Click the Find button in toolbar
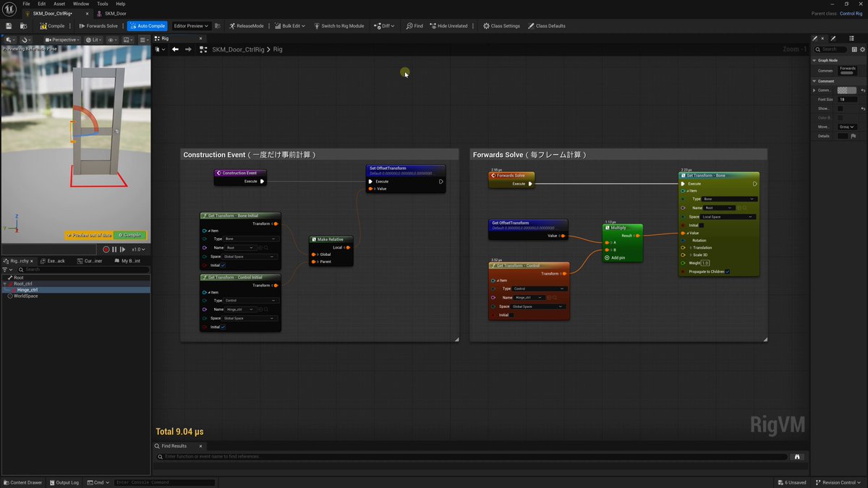 (x=414, y=26)
